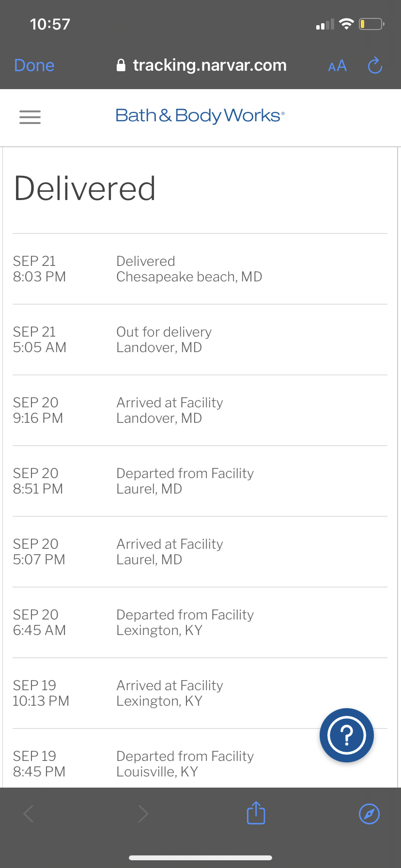
Task: Tap the share icon
Action: point(256,813)
